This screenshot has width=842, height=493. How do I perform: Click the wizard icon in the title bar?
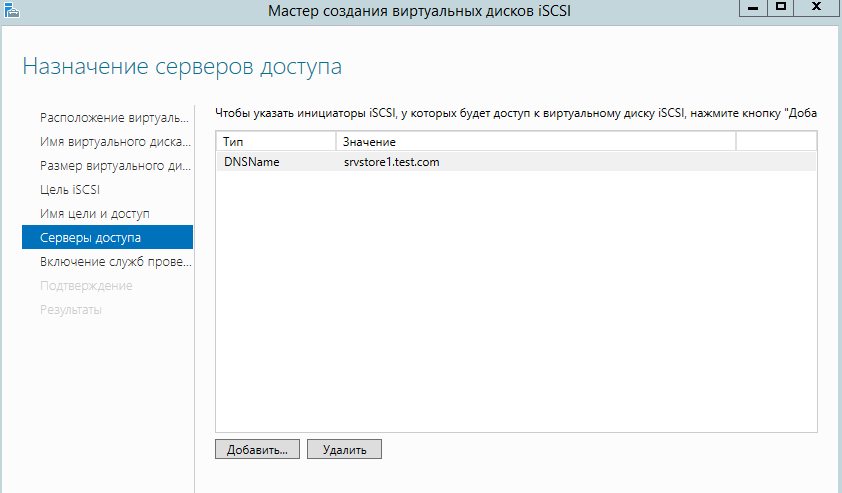tap(9, 9)
